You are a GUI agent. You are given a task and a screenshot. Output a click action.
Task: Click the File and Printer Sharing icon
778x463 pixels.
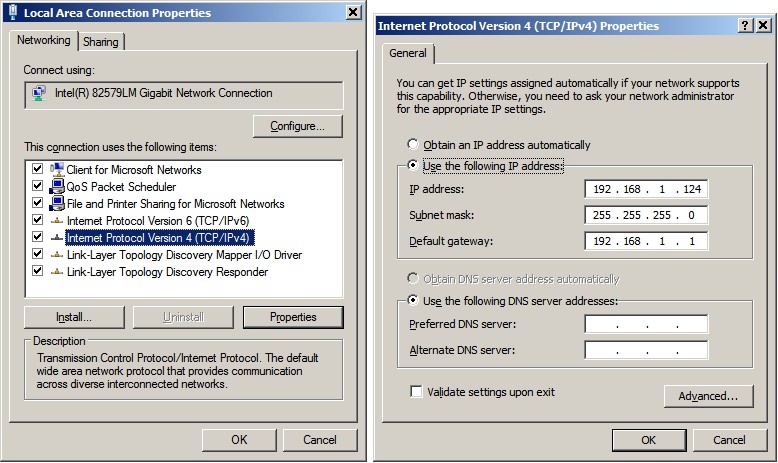click(57, 204)
